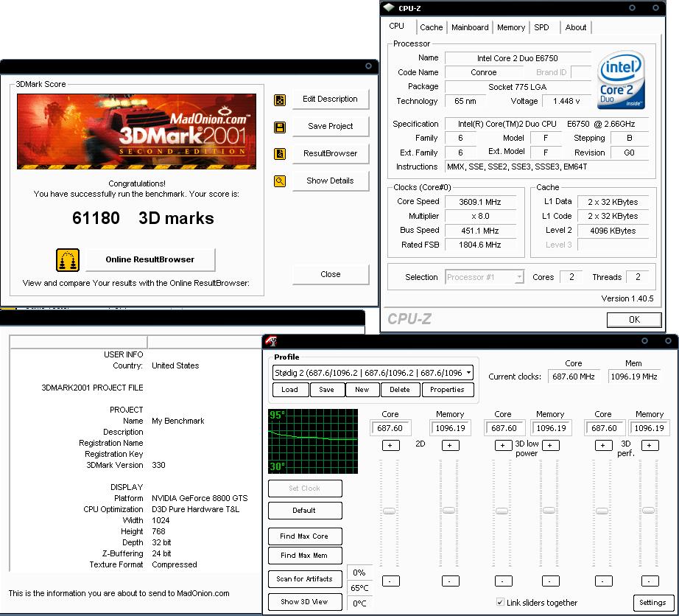Click the Save profile button
679x616 pixels.
[326, 390]
